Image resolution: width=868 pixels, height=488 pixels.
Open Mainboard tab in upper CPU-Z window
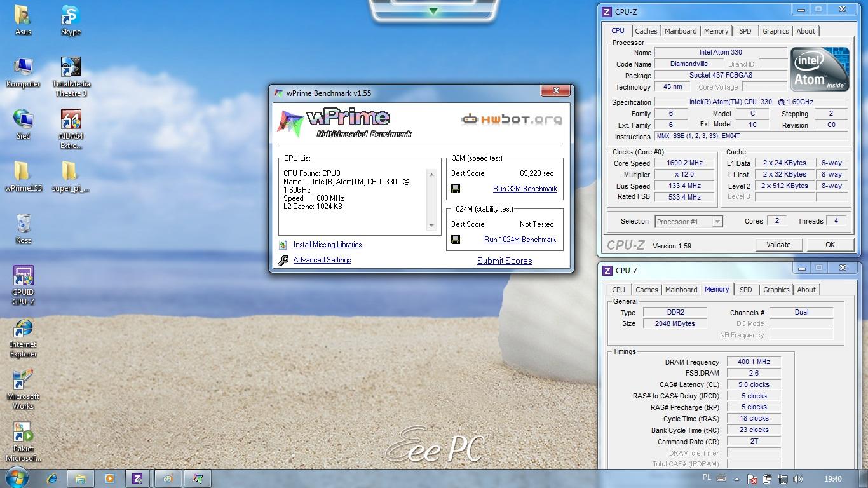coord(681,31)
